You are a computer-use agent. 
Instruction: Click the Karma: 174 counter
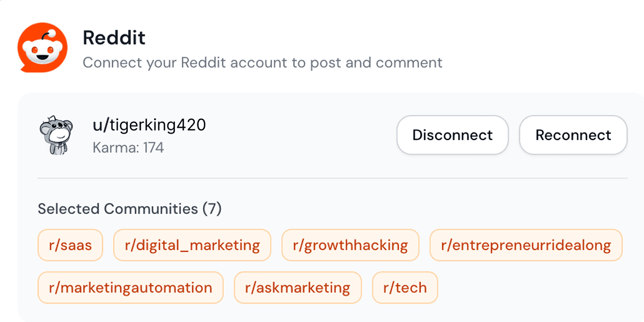128,148
